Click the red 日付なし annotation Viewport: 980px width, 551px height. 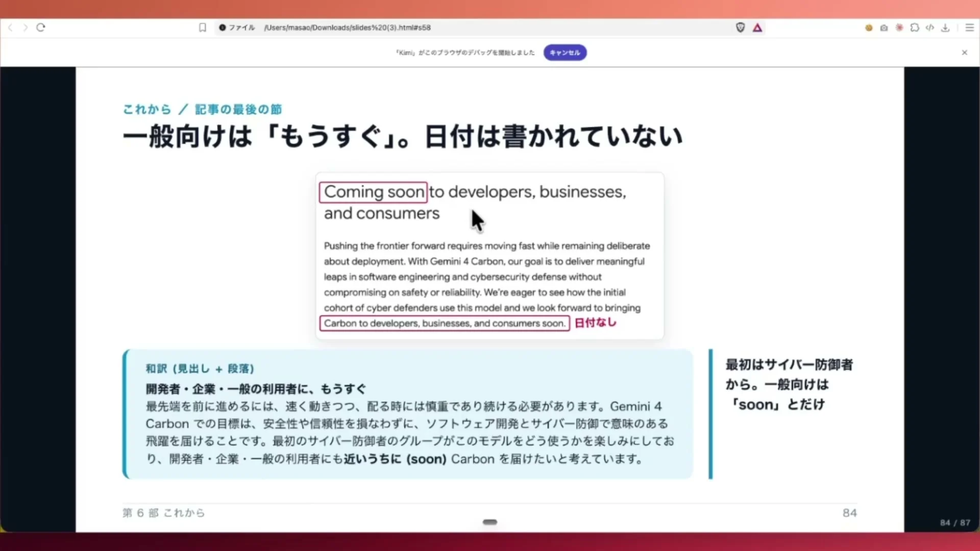(596, 323)
